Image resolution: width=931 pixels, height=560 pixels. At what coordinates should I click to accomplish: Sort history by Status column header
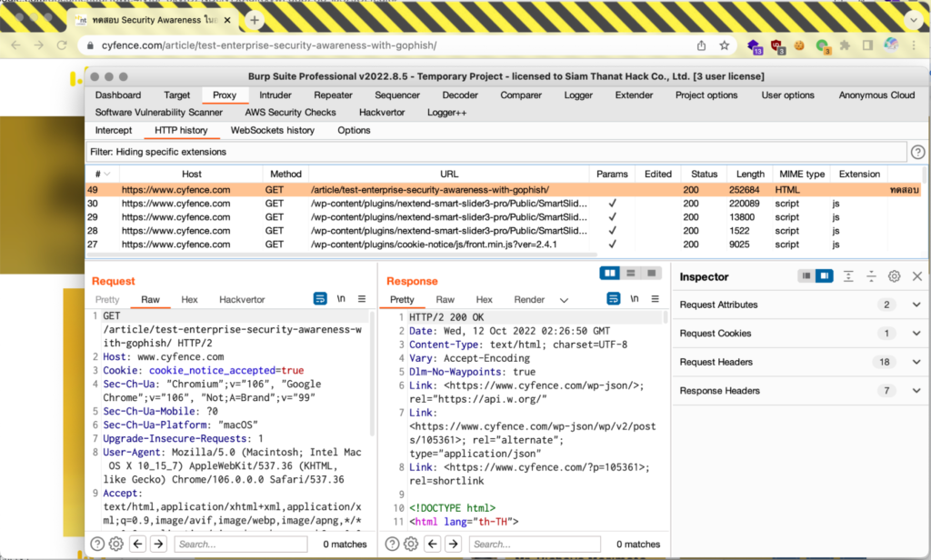705,174
